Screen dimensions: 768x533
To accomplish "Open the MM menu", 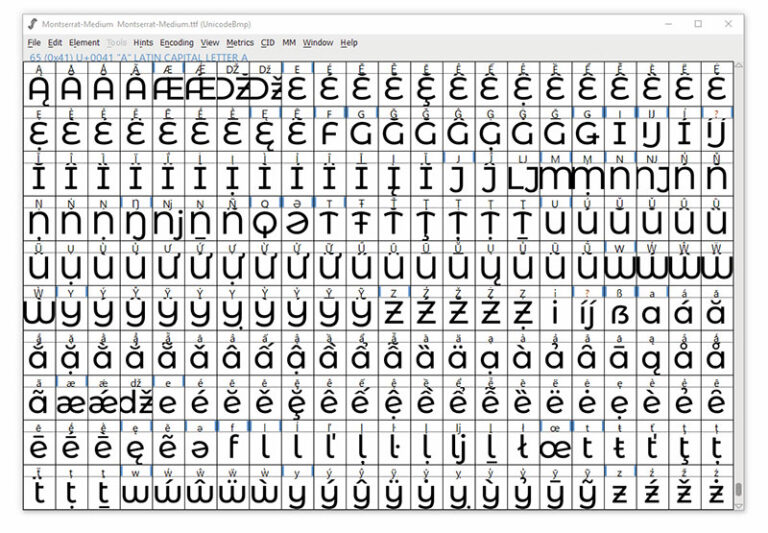I will pos(289,43).
